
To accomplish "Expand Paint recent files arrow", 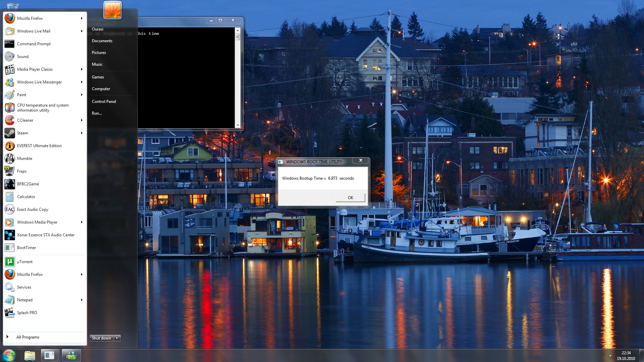I will click(82, 95).
